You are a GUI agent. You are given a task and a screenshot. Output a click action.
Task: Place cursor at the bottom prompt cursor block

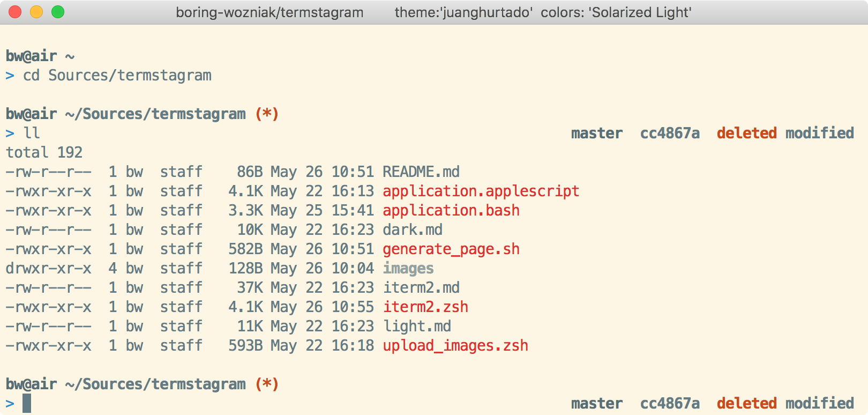click(x=27, y=403)
